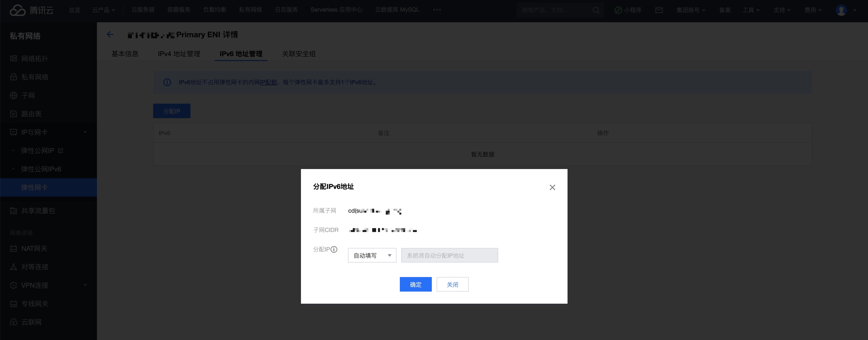The image size is (868, 340).
Task: Open 弹性公网IP sidebar item
Action: coord(37,150)
